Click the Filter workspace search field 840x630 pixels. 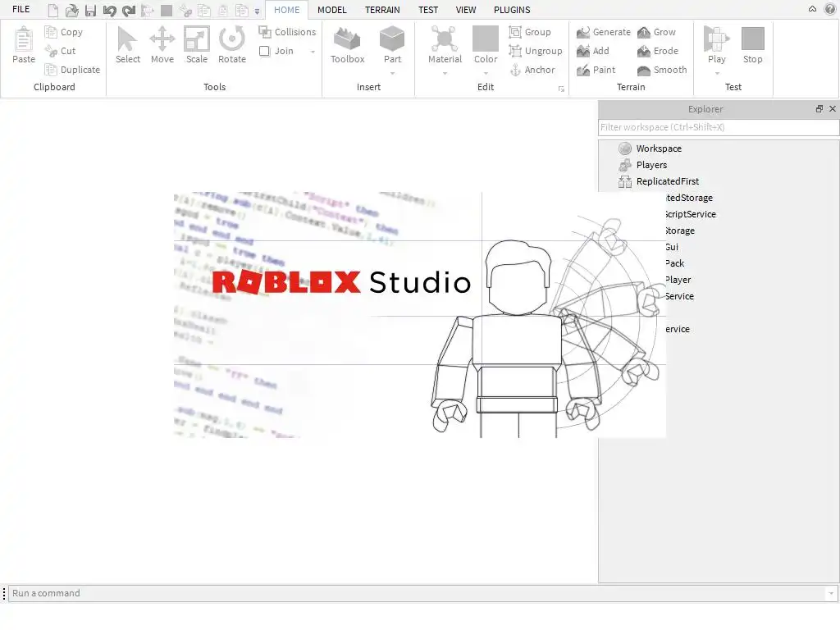tap(719, 127)
